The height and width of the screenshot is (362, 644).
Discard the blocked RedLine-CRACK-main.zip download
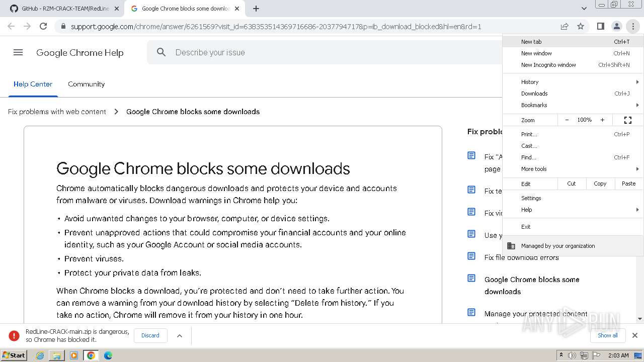[150, 335]
